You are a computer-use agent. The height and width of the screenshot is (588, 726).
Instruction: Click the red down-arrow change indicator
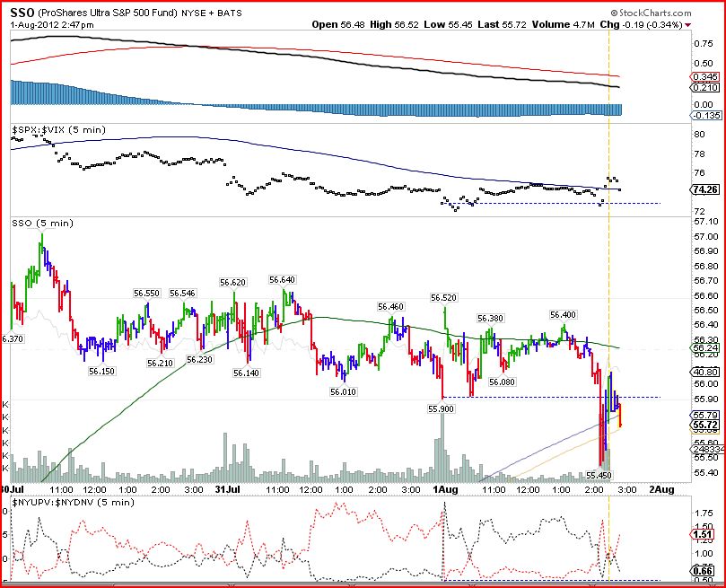(x=688, y=25)
